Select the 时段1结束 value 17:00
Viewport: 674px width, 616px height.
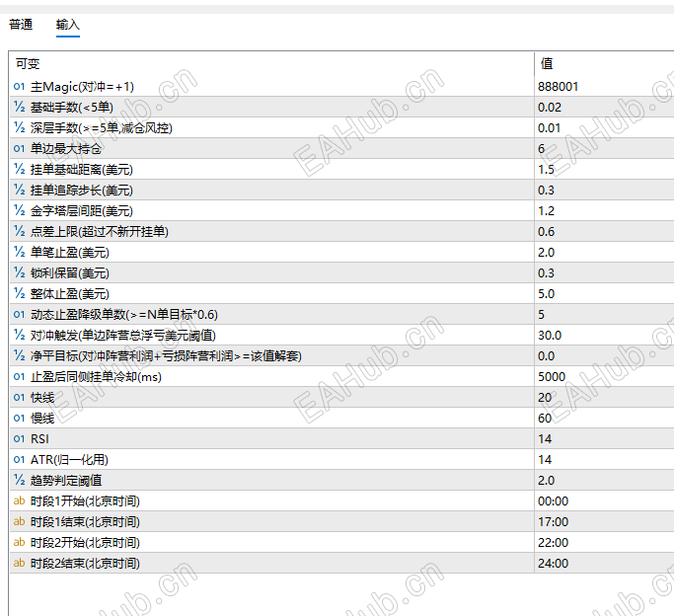pos(553,522)
